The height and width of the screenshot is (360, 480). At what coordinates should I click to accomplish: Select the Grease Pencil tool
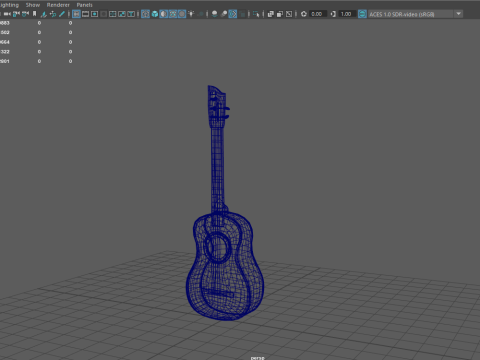click(62, 14)
